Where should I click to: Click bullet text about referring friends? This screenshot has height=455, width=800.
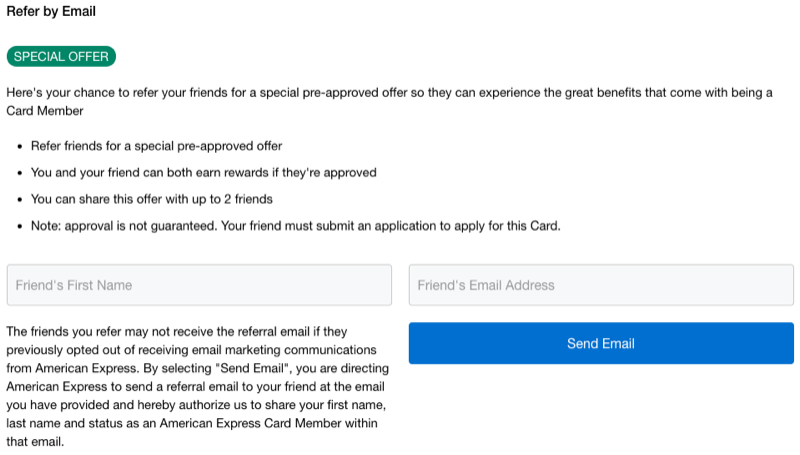click(x=156, y=146)
